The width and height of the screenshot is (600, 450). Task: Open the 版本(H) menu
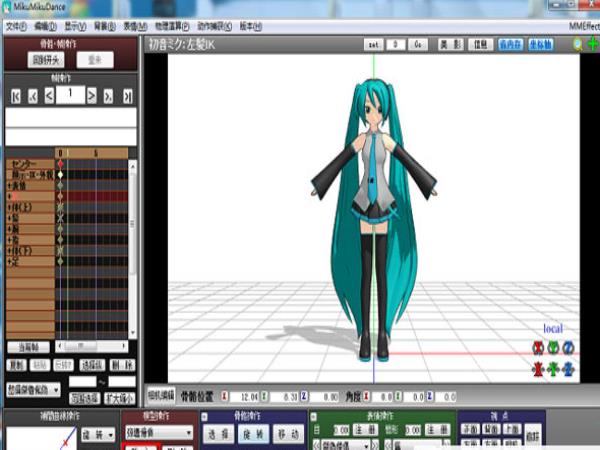click(251, 26)
